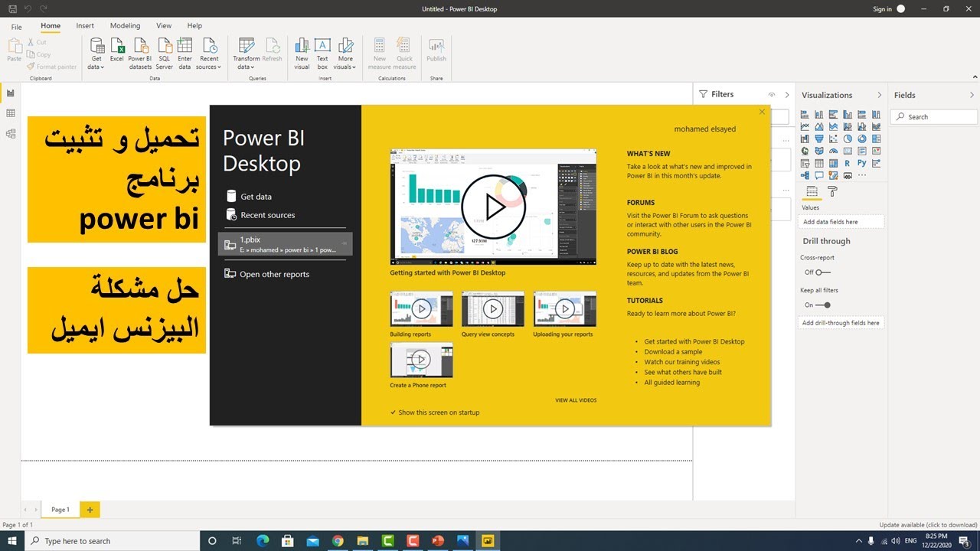Choose the treemap visual
This screenshot has width=980, height=551.
(876, 139)
